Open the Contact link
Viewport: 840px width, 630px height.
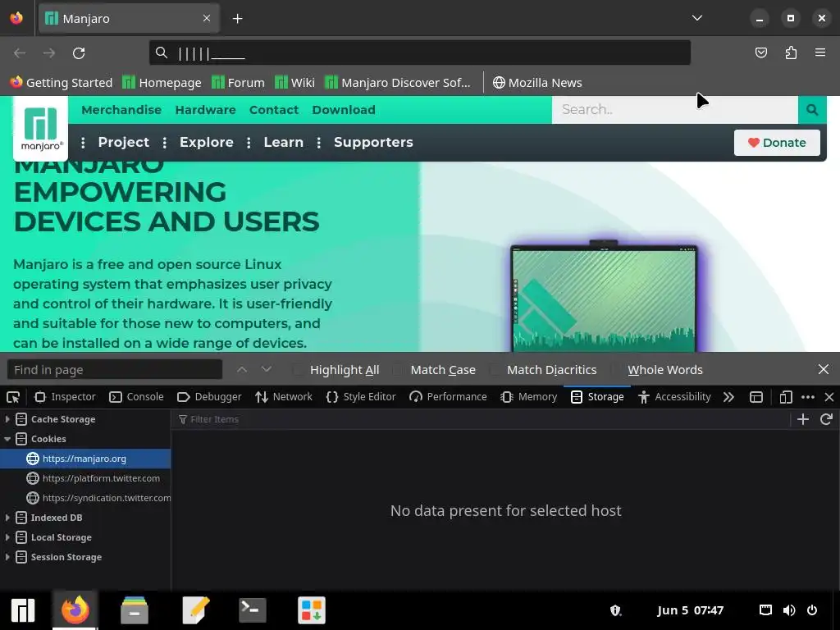click(x=274, y=110)
